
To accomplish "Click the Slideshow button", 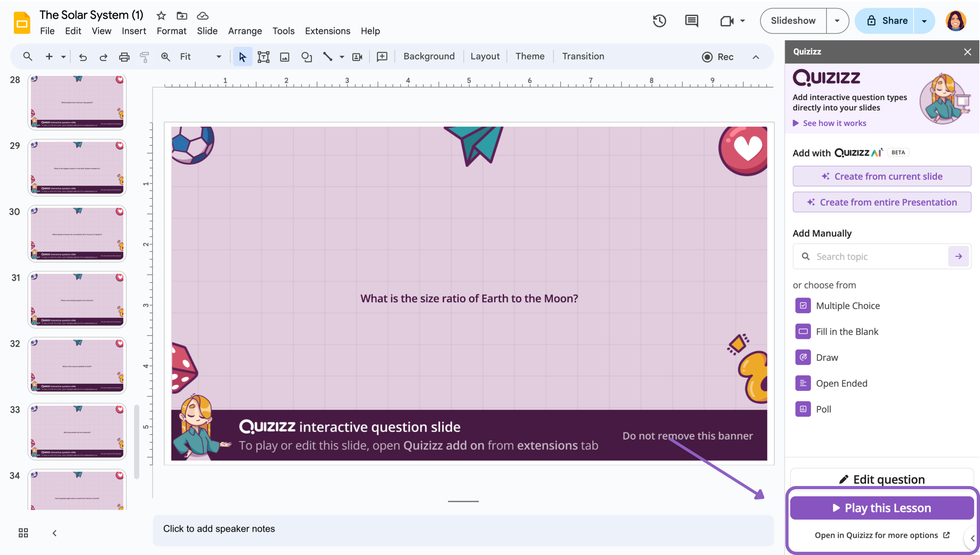I will [x=793, y=21].
